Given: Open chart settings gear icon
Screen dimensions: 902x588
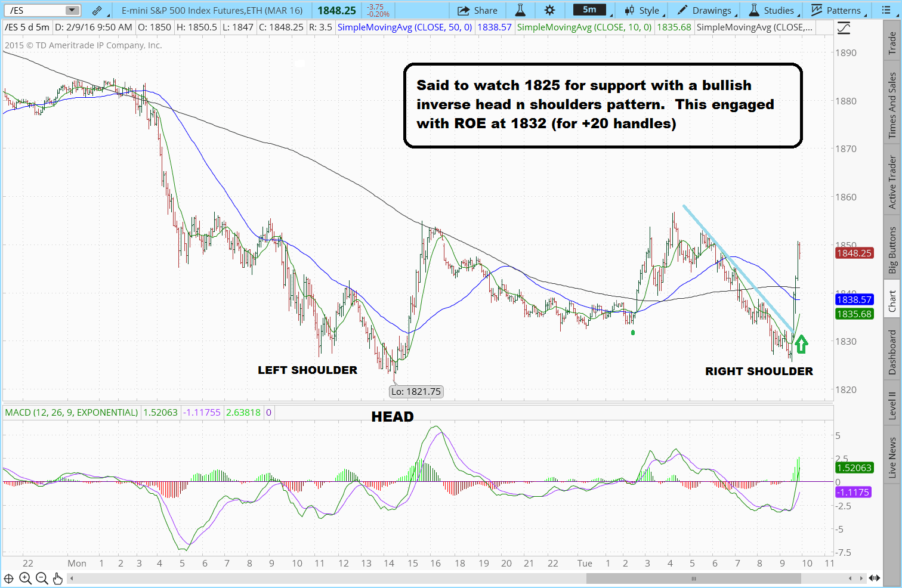Looking at the screenshot, I should click(x=549, y=10).
